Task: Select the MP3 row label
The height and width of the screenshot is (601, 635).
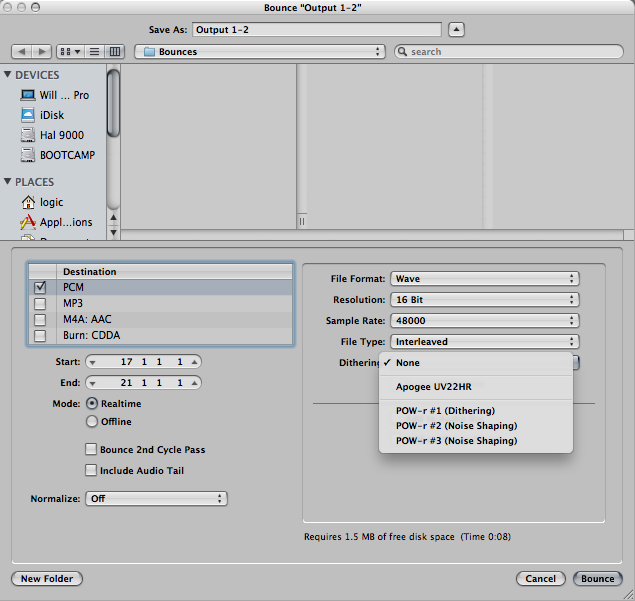Action: (x=73, y=303)
